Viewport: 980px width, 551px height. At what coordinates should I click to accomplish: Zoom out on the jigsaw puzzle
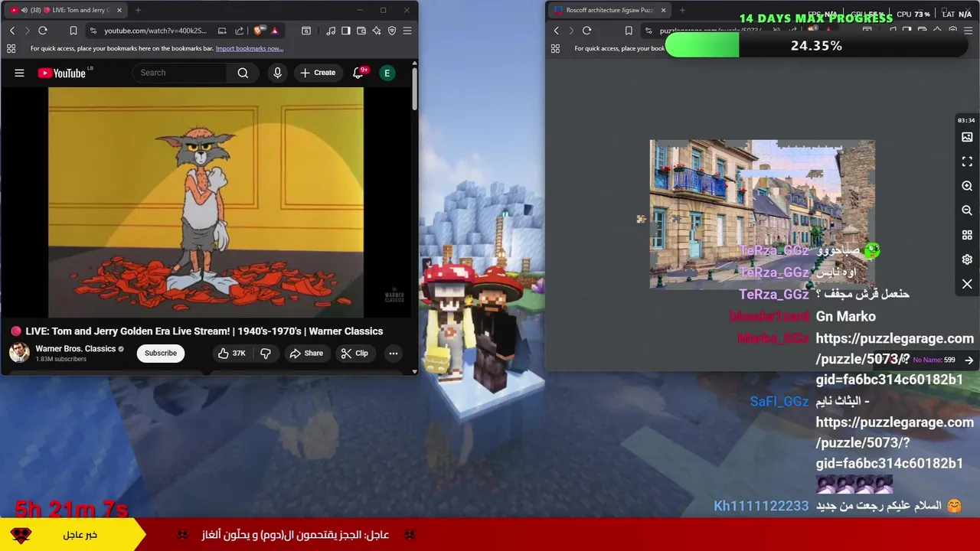pyautogui.click(x=967, y=210)
